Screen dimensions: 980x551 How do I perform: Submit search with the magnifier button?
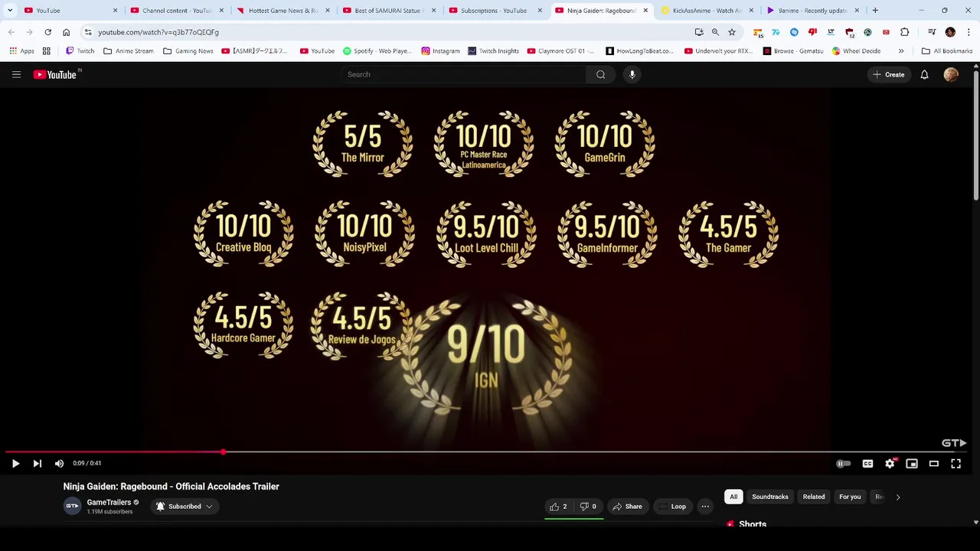[x=600, y=74]
